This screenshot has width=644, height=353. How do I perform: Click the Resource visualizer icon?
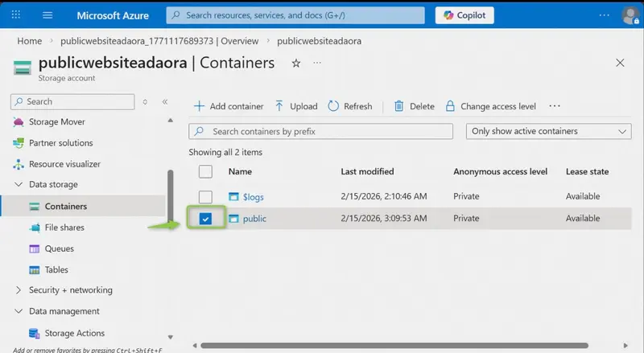pyautogui.click(x=19, y=164)
